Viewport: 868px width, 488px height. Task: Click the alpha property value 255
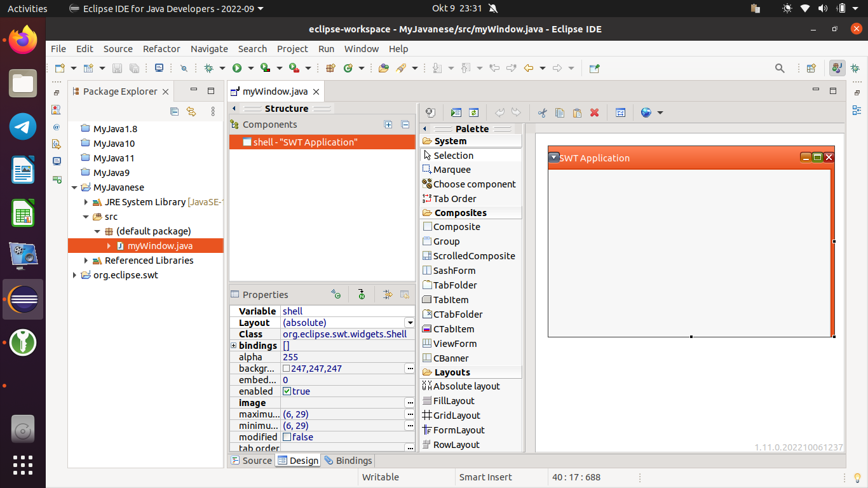[290, 357]
